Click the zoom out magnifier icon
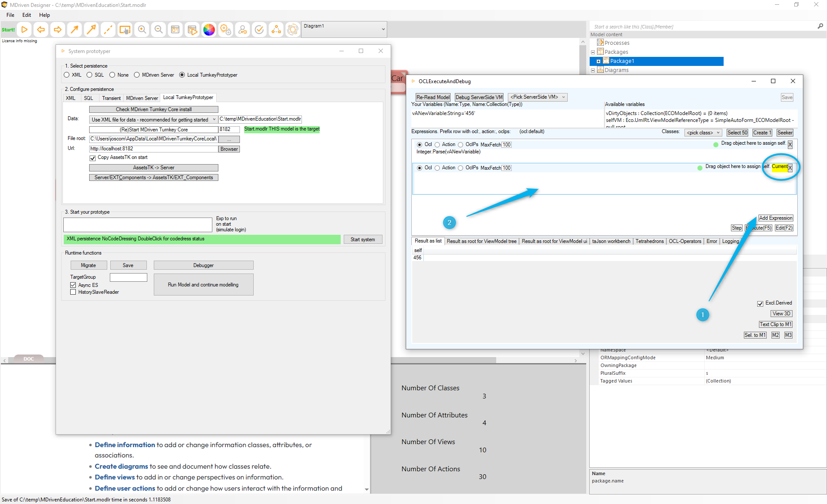 [159, 30]
